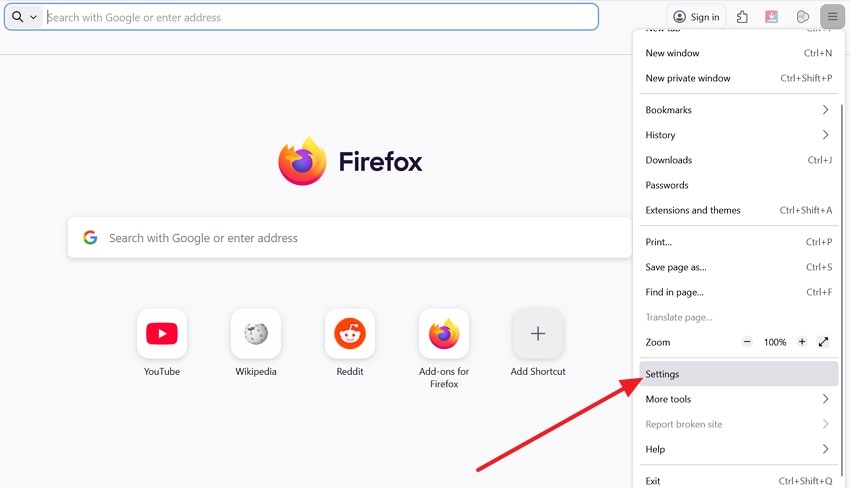The width and height of the screenshot is (850, 488).
Task: Expand the Bookmarks submenu
Action: 738,110
